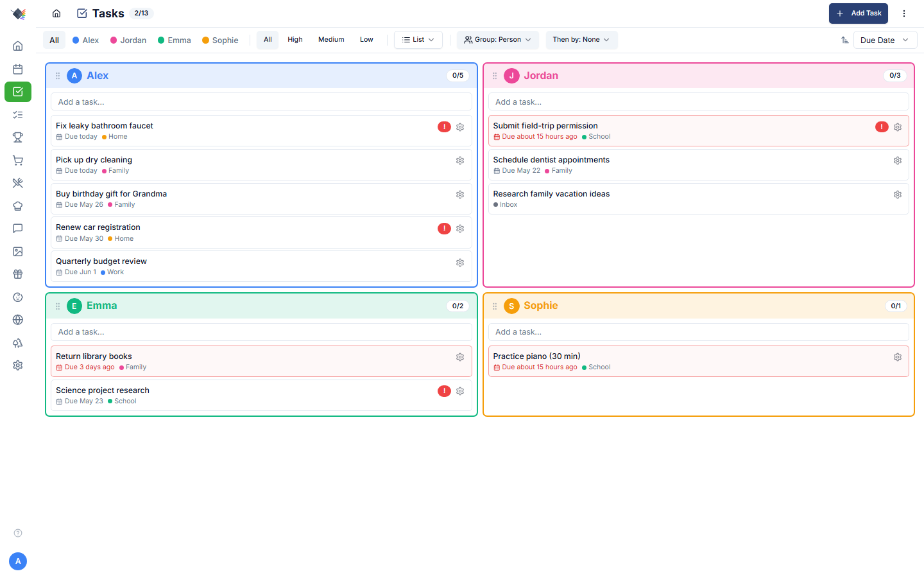The image size is (924, 578).
Task: Open the shopping cart icon in the sidebar
Action: [18, 161]
